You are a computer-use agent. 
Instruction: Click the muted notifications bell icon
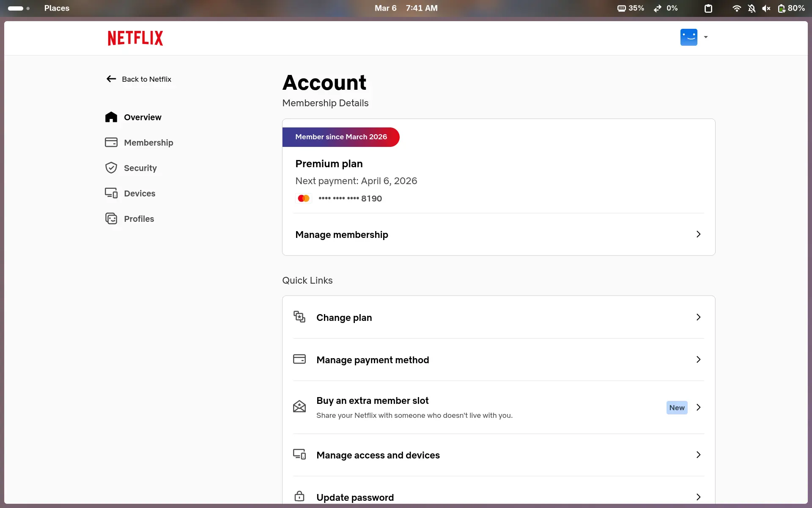point(752,8)
